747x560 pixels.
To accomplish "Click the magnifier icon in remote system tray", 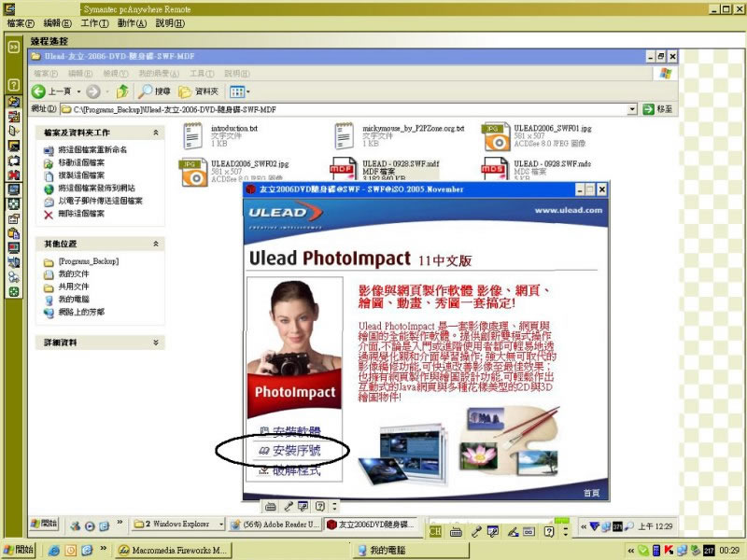I will [x=628, y=526].
